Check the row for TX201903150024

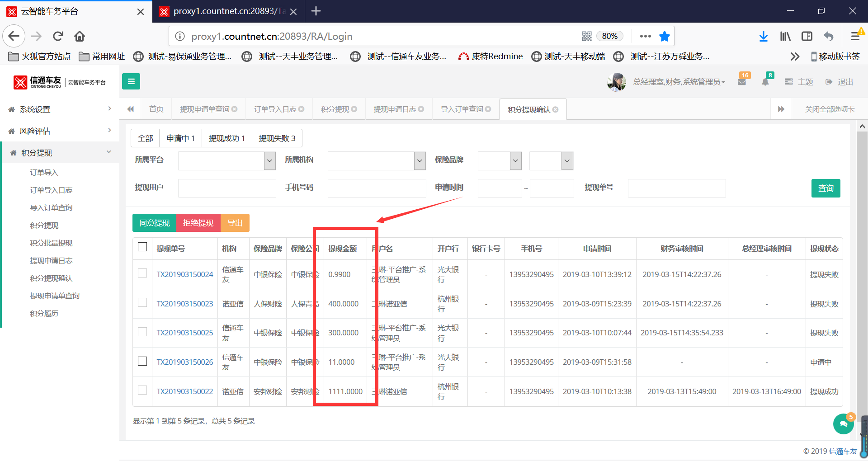(x=142, y=273)
